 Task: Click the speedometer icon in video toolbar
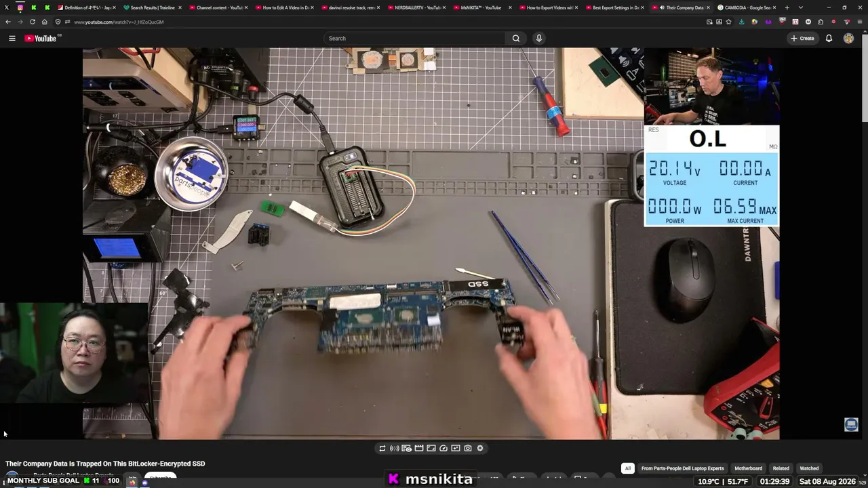(x=443, y=448)
